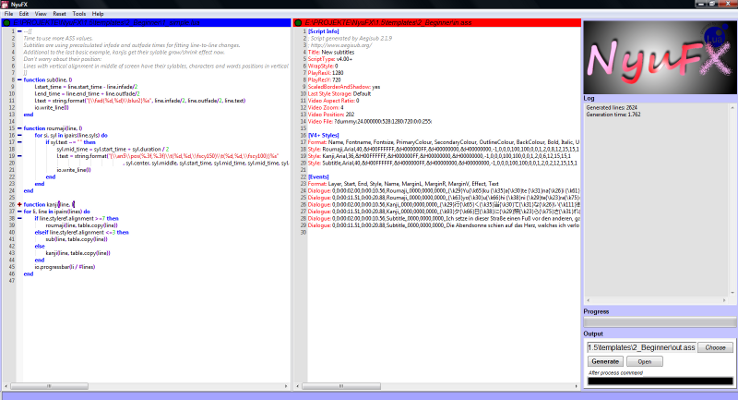The width and height of the screenshot is (738, 400).
Task: Click 'roumaji(line, table.copy(line))' at line 39
Action: pos(81,225)
